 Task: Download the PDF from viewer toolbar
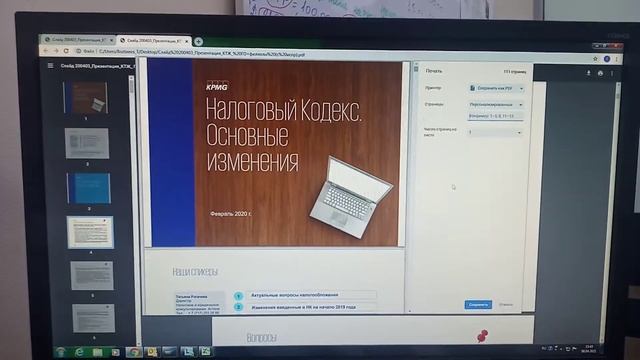coord(589,73)
